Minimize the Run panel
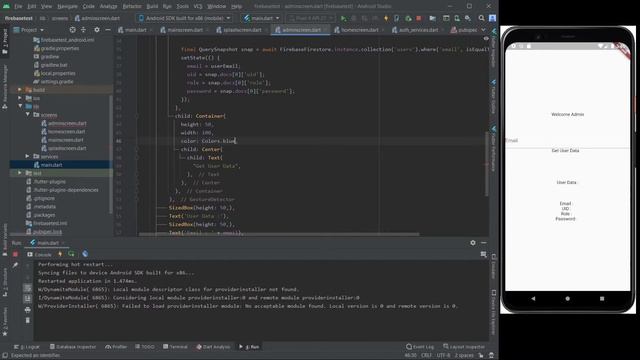The height and width of the screenshot is (360, 640). [484, 242]
